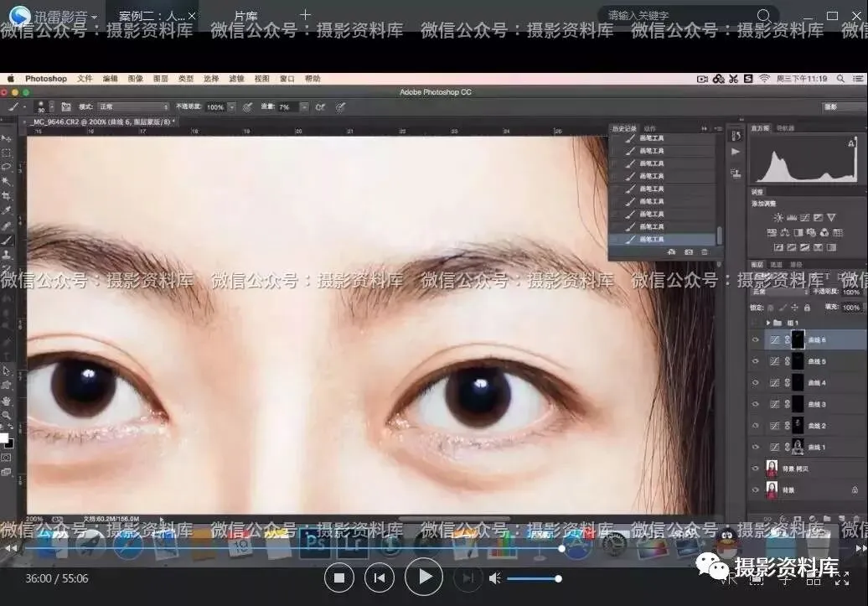Expand the 组 1 layer group
This screenshot has height=606, width=868.
point(768,323)
